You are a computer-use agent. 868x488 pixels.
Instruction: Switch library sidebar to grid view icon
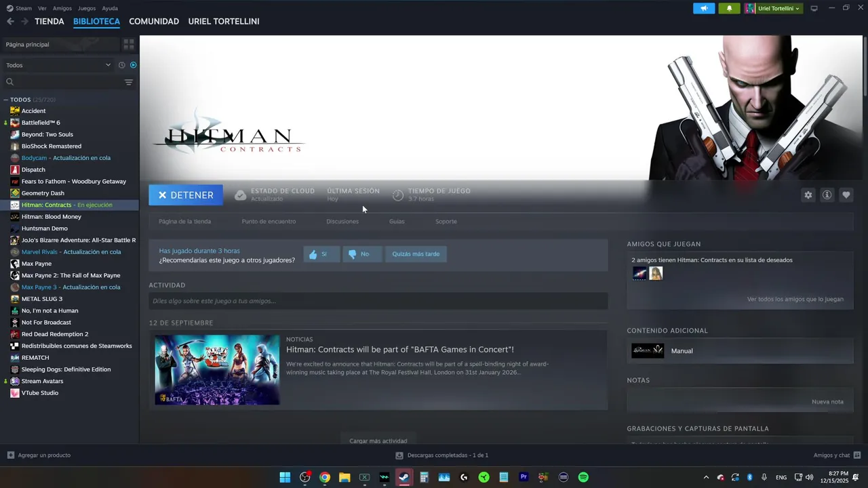pyautogui.click(x=128, y=44)
